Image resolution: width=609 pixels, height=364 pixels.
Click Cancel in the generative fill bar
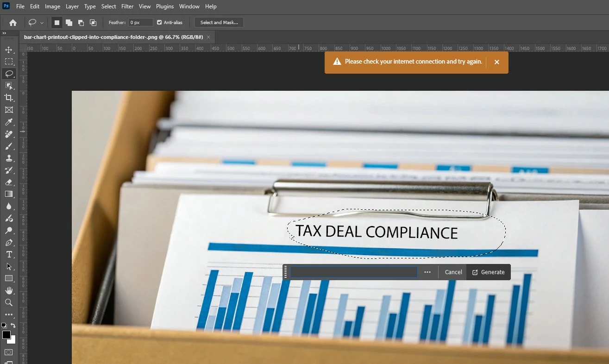point(453,272)
